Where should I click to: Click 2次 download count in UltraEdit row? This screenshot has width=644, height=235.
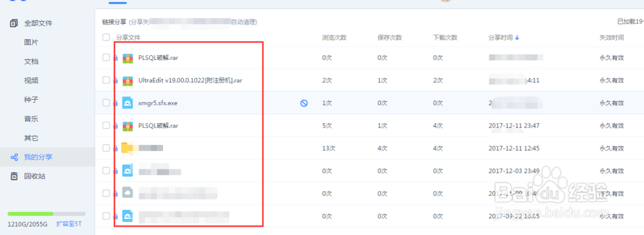(x=438, y=81)
